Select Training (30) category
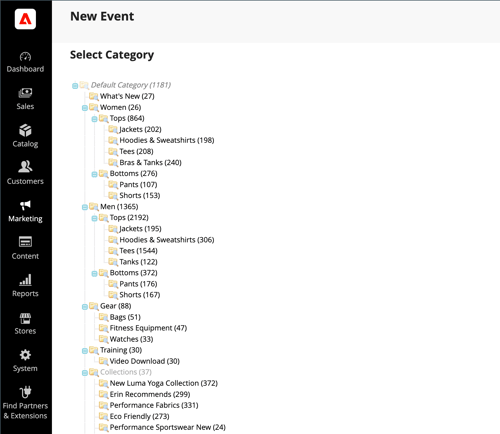This screenshot has width=500, height=434. (x=121, y=350)
